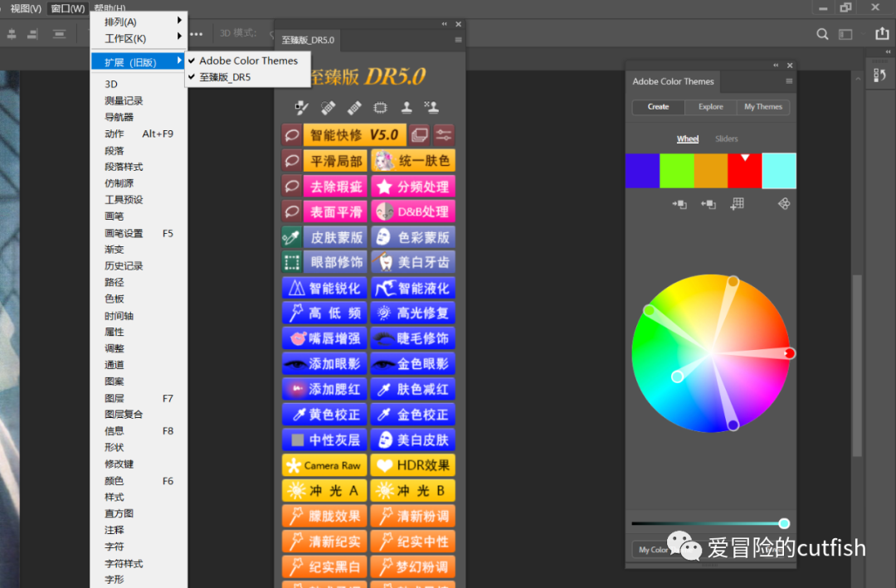Select the Wheel view
The height and width of the screenshot is (588, 896).
tap(688, 138)
